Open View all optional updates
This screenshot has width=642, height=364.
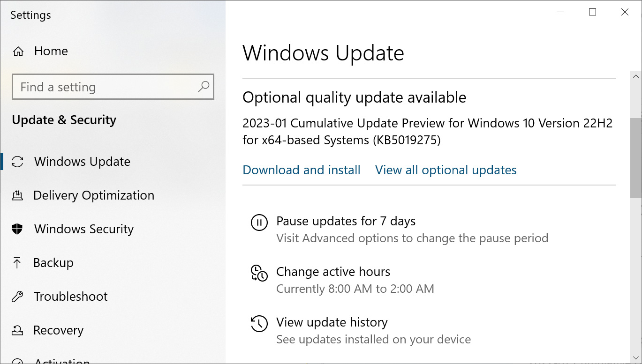click(446, 170)
